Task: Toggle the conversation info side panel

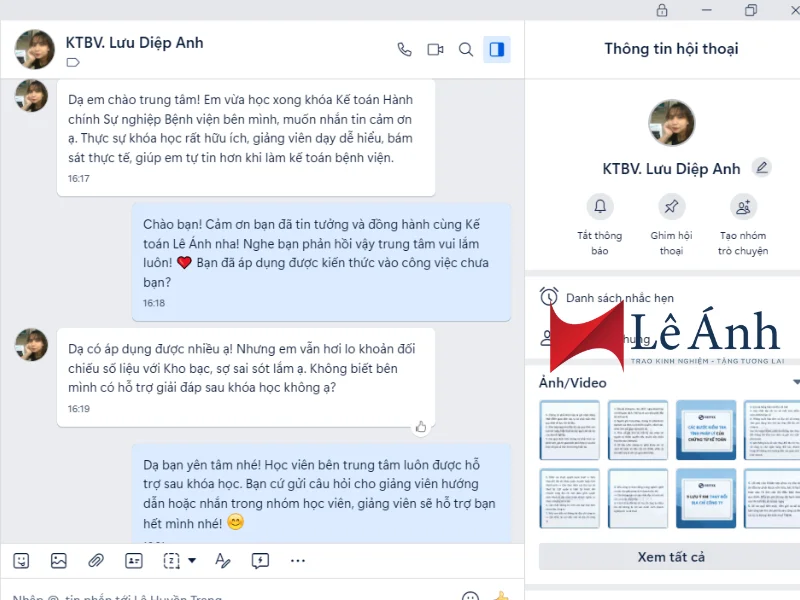Action: tap(497, 49)
